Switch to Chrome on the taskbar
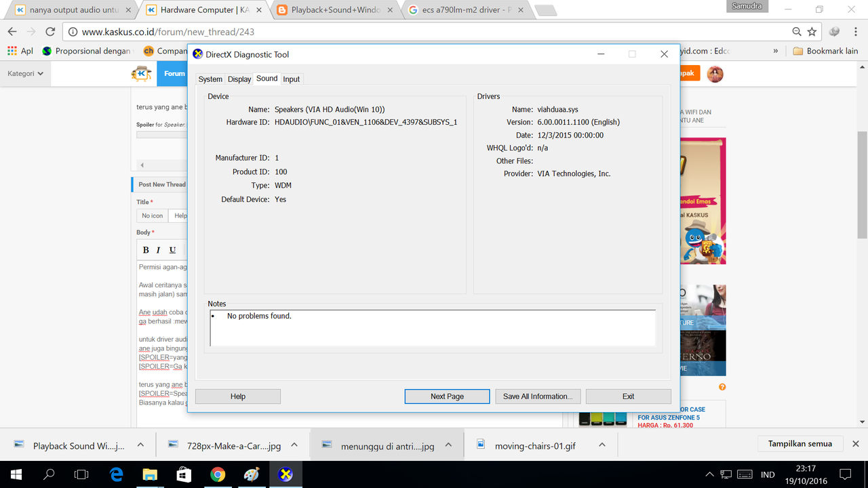This screenshot has height=488, width=868. click(x=218, y=474)
